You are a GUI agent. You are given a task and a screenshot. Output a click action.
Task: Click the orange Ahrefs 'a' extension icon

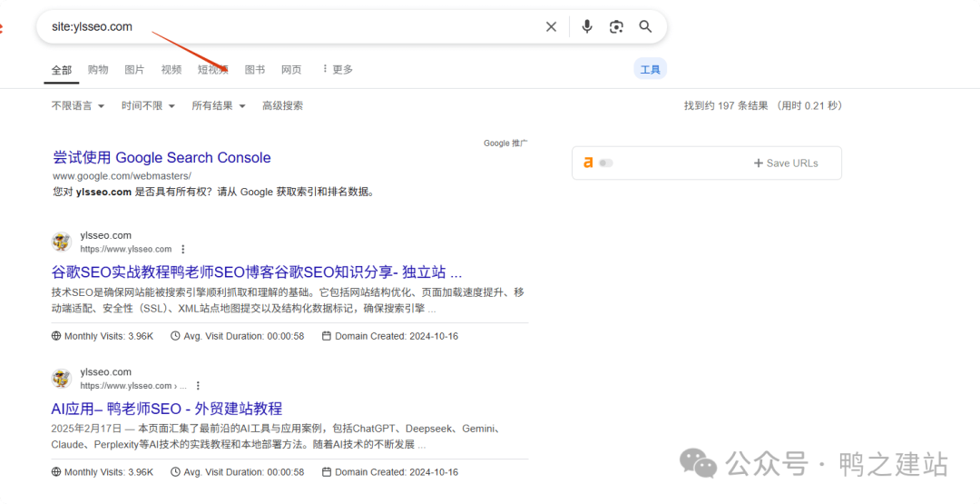pos(587,163)
